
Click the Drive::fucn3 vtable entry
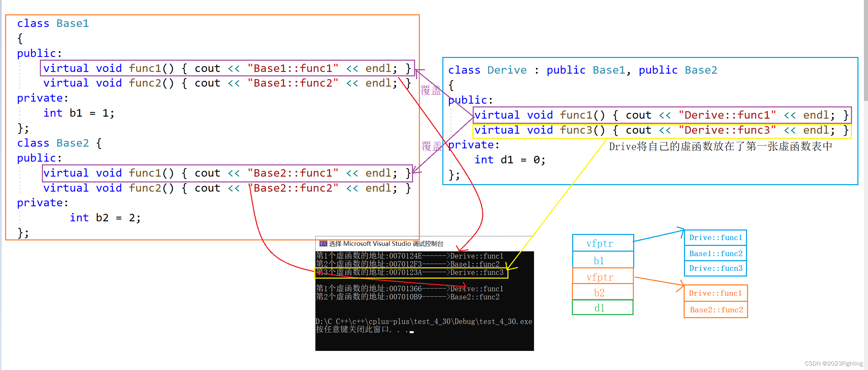click(x=715, y=268)
